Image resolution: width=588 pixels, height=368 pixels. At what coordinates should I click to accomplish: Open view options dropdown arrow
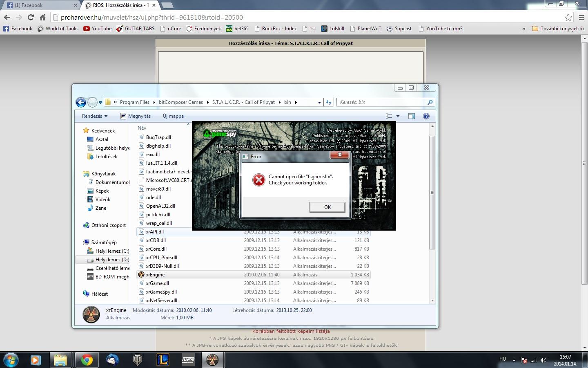[x=398, y=116]
